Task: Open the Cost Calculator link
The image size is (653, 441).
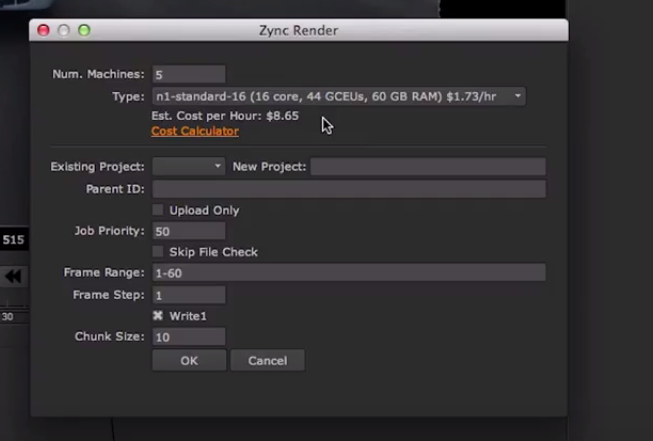Action: coord(195,131)
